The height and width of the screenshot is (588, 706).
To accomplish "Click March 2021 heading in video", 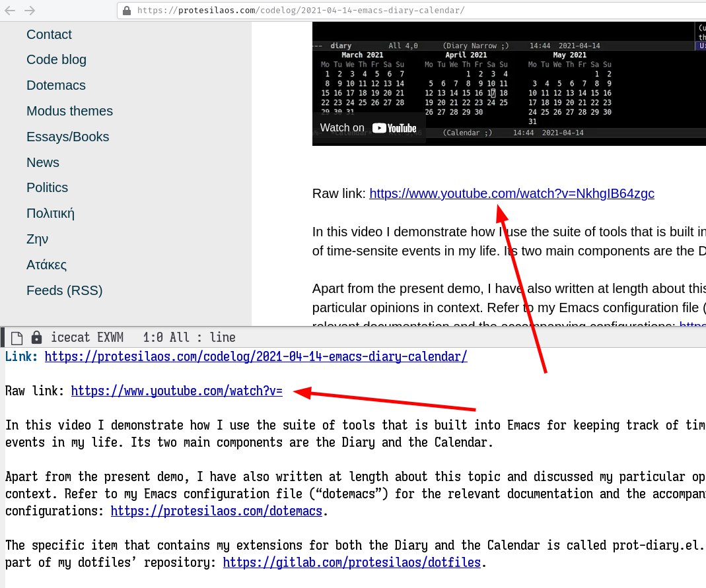I will click(363, 55).
